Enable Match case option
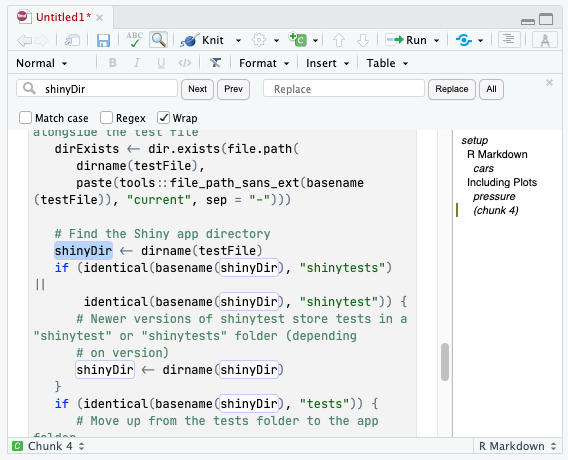Screen dimensions: 568x460 point(25,118)
